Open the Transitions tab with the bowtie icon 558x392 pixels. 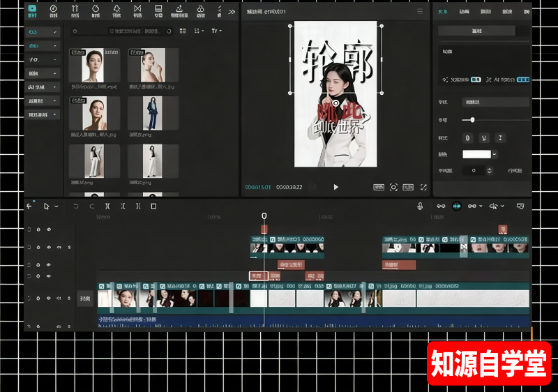(x=137, y=11)
